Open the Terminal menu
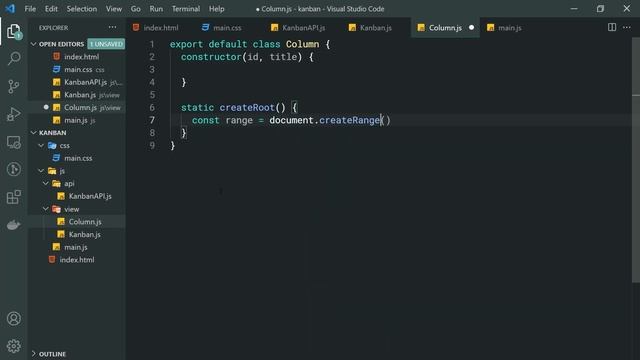Image resolution: width=640 pixels, height=360 pixels. point(186,9)
